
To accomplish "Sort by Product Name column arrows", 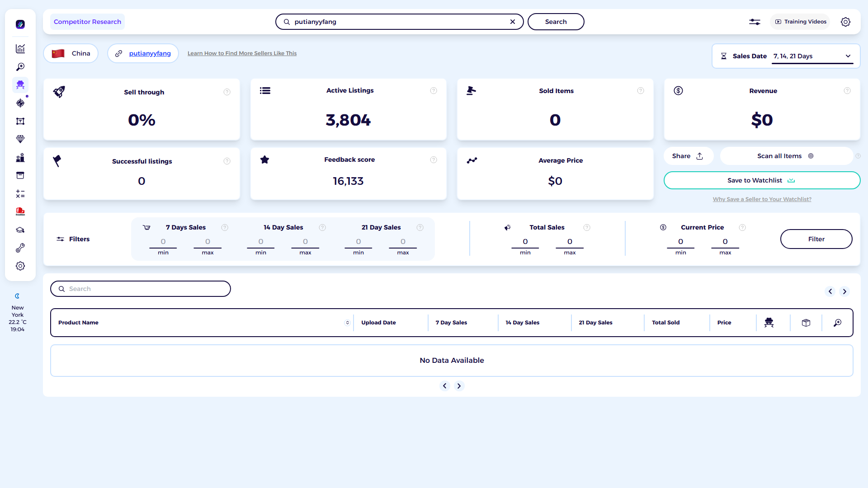I will point(347,323).
